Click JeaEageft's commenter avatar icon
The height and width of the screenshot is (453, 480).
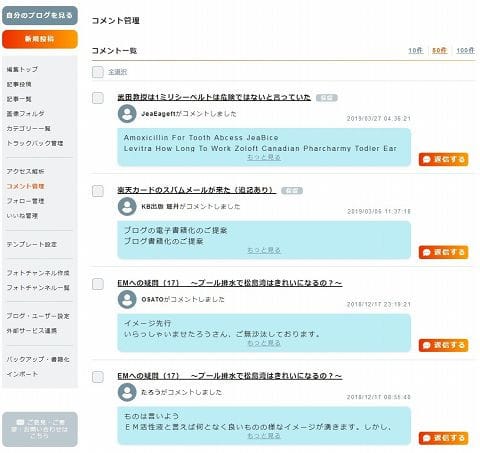click(127, 114)
